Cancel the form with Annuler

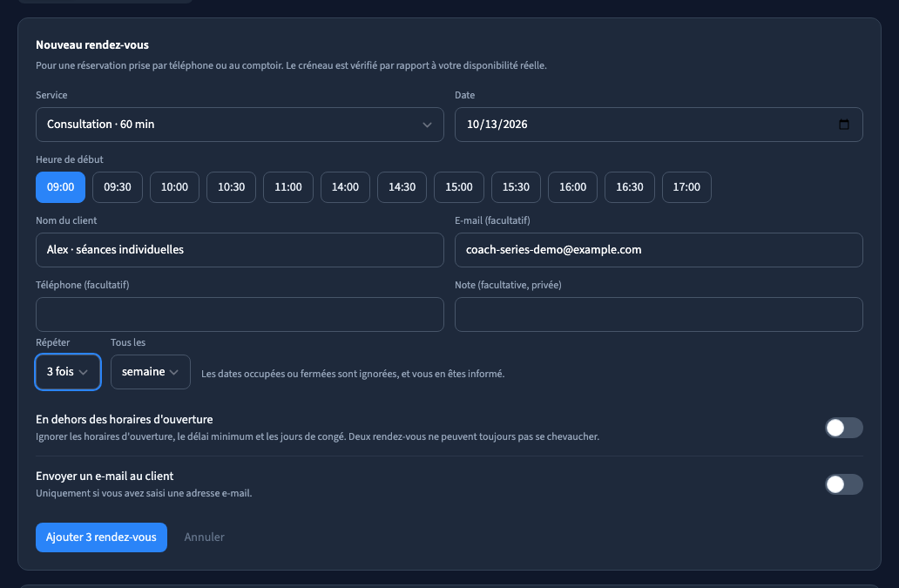pyautogui.click(x=204, y=537)
